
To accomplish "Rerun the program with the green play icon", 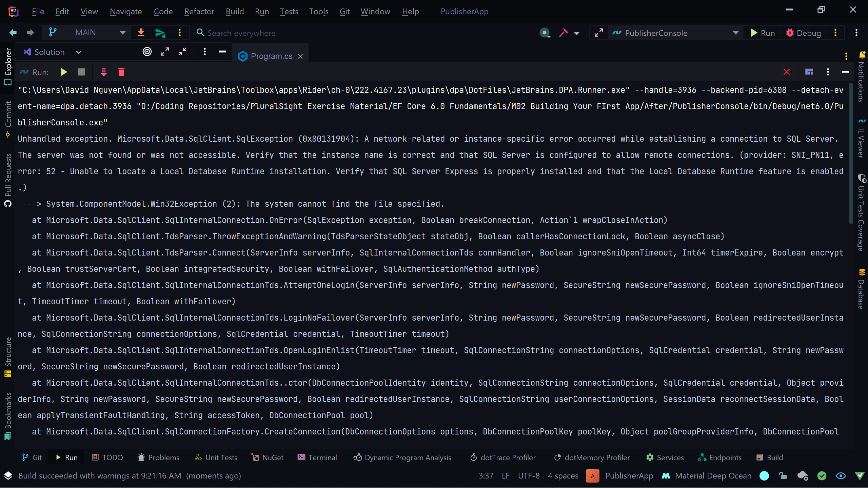I will point(63,72).
